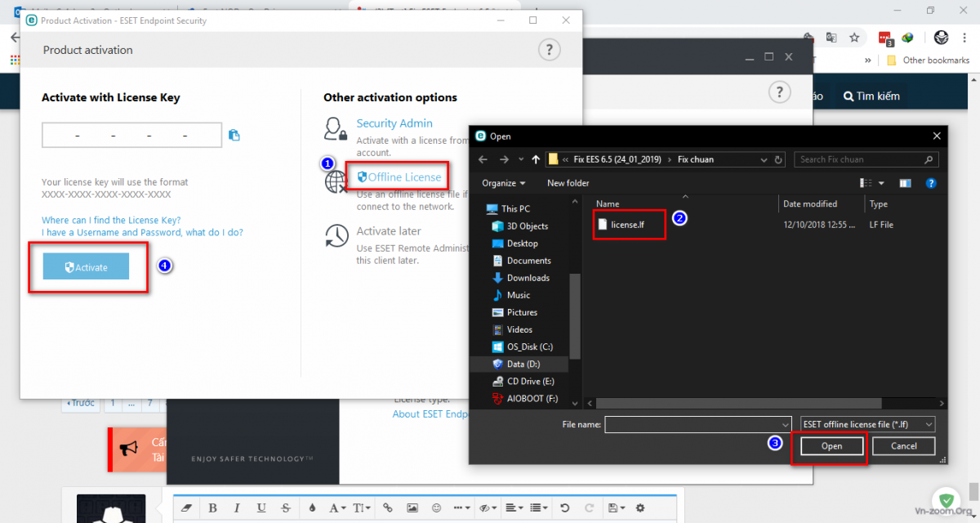Image resolution: width=980 pixels, height=523 pixels.
Task: Expand the ESET offline license file type dropdown
Action: 867,424
